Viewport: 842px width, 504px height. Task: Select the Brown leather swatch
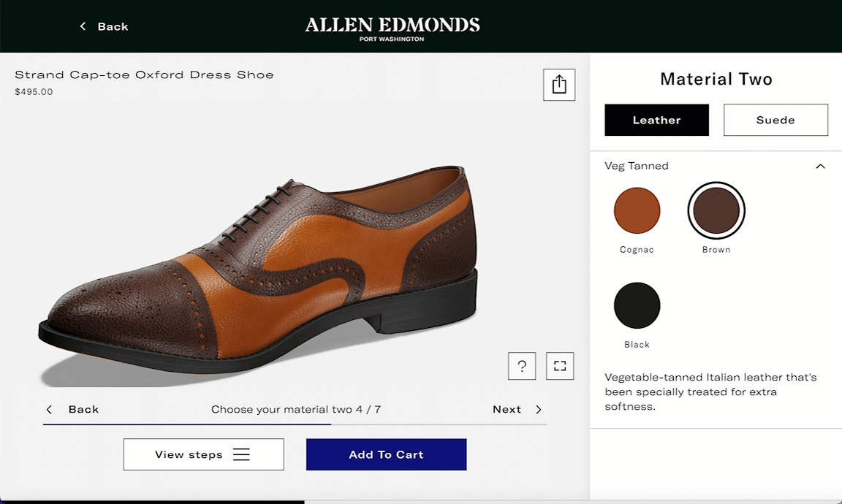point(716,210)
